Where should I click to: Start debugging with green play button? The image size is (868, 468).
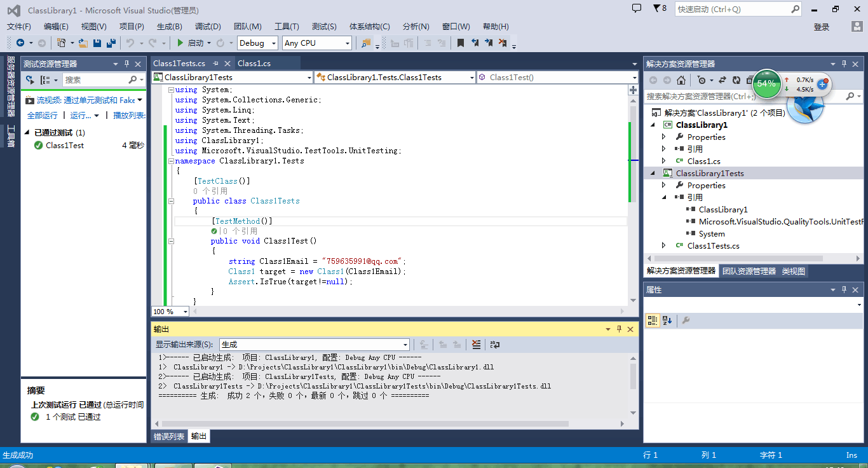180,43
